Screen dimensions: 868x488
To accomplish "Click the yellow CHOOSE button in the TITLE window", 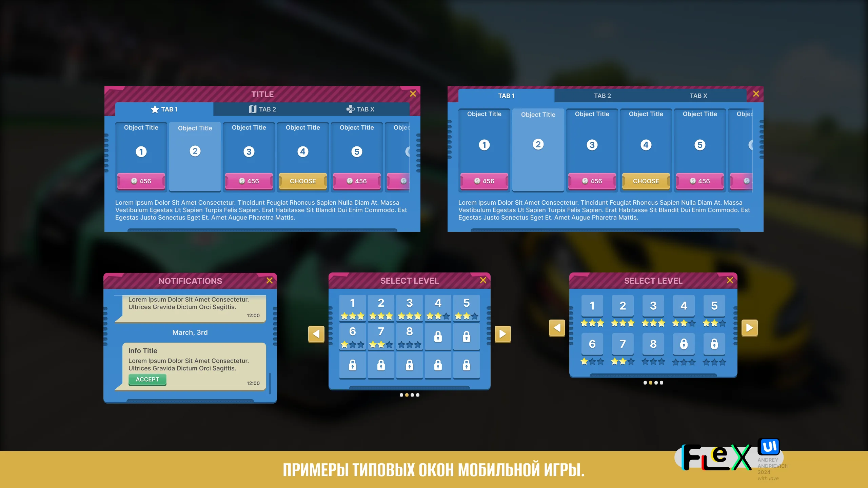I will click(303, 181).
